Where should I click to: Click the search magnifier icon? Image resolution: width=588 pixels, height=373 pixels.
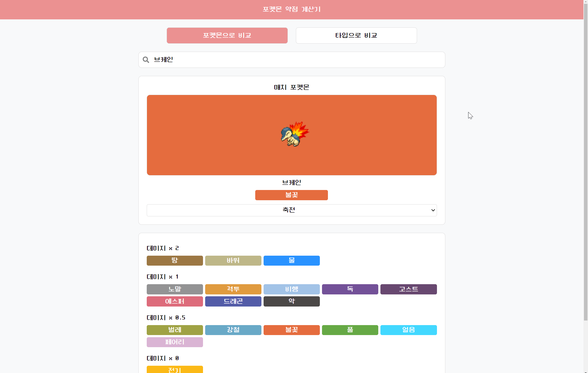[146, 60]
